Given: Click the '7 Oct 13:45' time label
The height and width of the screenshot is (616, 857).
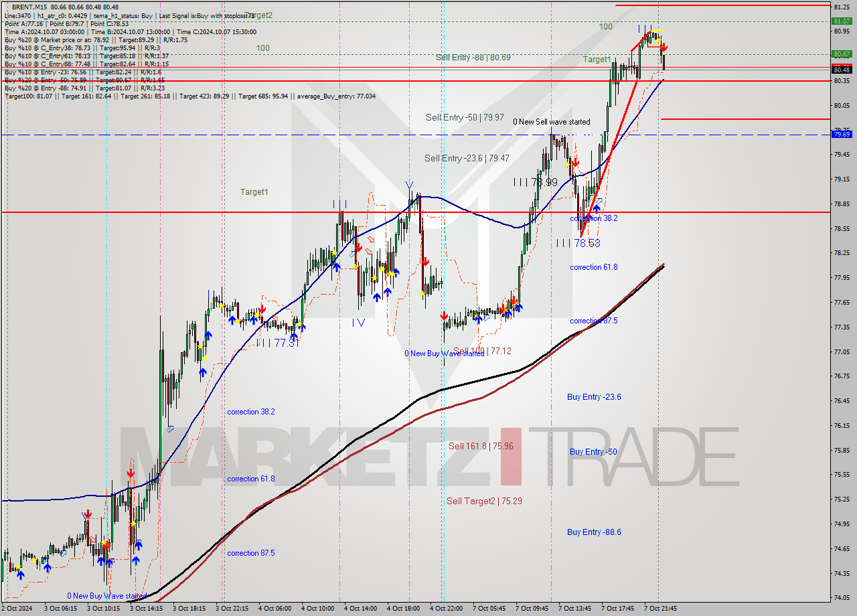Looking at the screenshot, I should tap(575, 609).
